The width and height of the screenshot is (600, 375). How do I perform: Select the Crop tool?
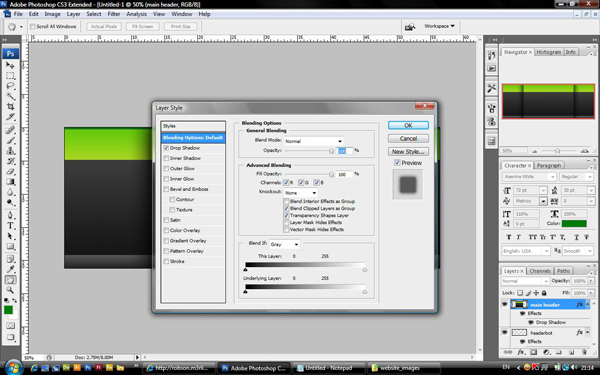(10, 106)
